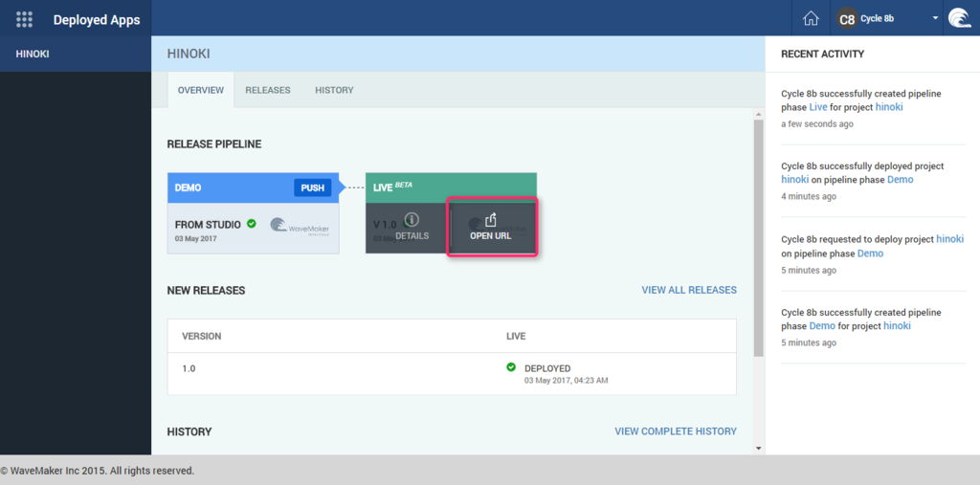Click the RECENT ACTIVITY heading

click(822, 54)
